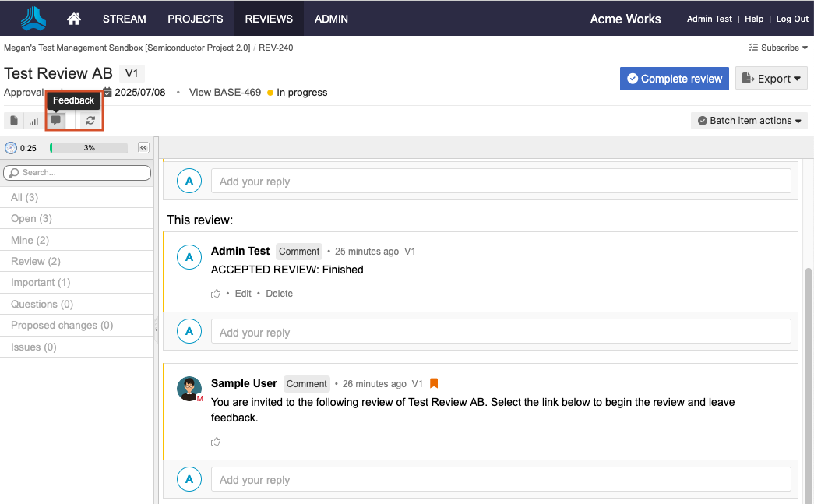Viewport: 814px width, 504px height.
Task: Open the Feedback view icon
Action: (x=55, y=121)
